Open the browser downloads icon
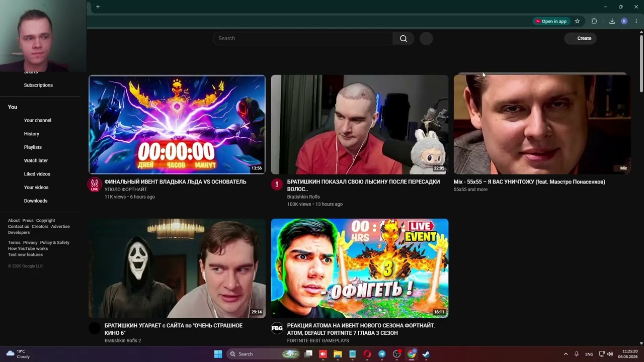This screenshot has width=644, height=362. point(612,21)
